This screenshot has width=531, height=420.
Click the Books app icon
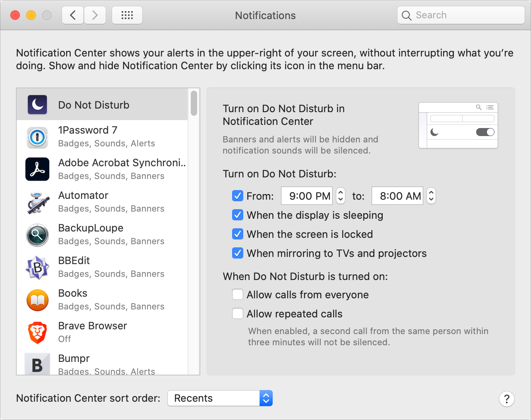(x=37, y=300)
